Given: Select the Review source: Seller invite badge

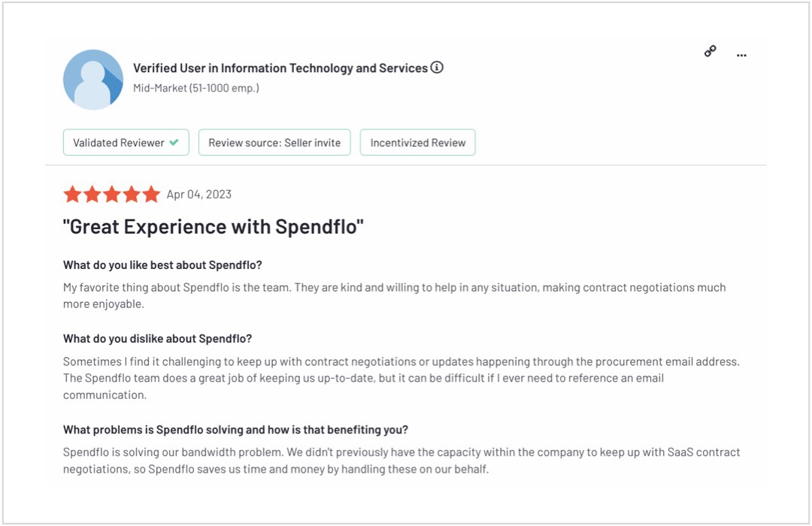Looking at the screenshot, I should point(274,142).
